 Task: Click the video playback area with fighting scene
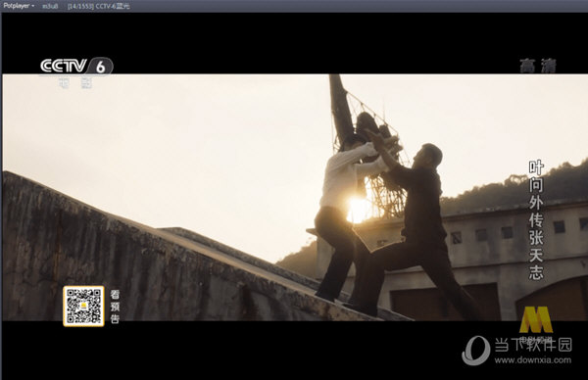295,198
